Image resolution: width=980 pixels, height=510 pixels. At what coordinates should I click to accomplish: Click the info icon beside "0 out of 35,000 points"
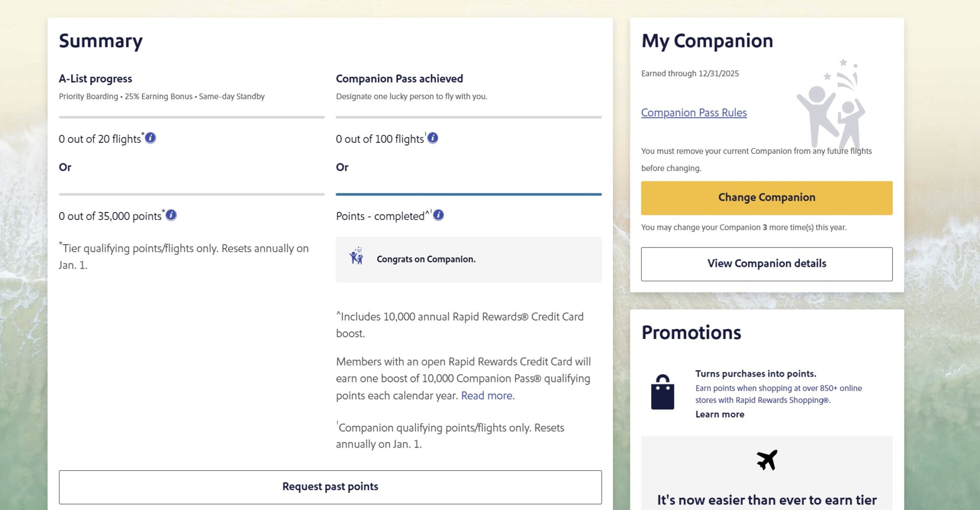click(x=170, y=215)
